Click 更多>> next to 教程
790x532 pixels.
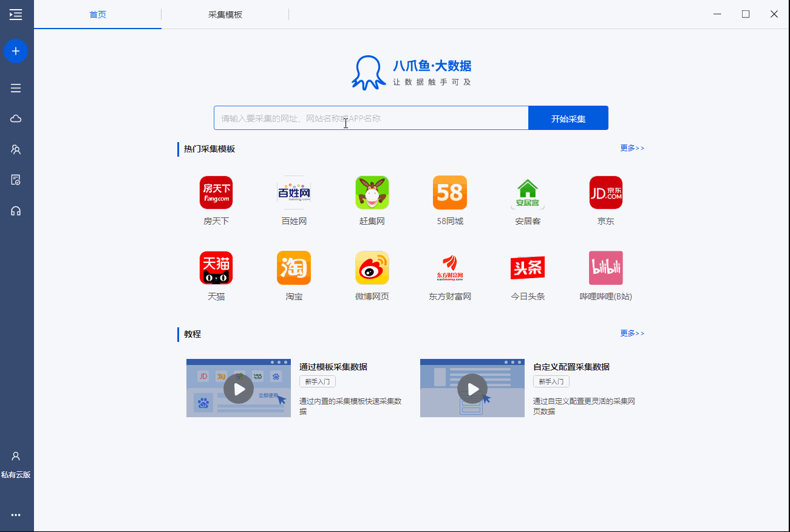click(x=632, y=333)
